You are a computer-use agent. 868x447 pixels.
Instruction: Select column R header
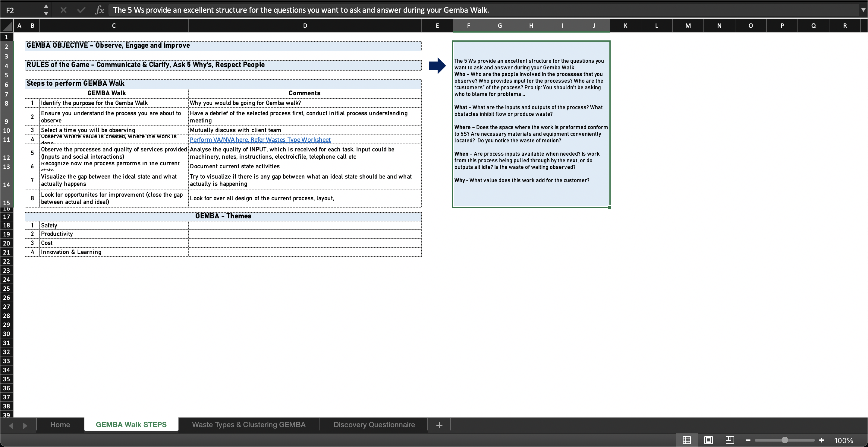(845, 26)
